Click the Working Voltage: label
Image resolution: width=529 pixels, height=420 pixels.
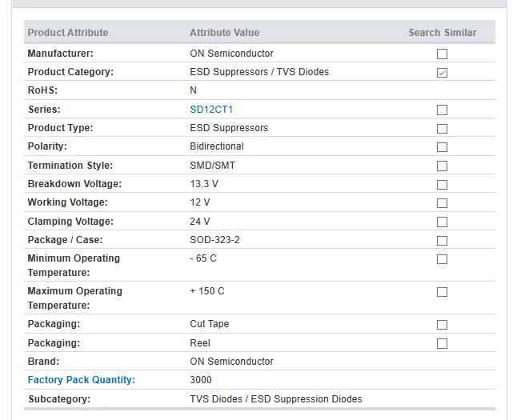click(67, 202)
